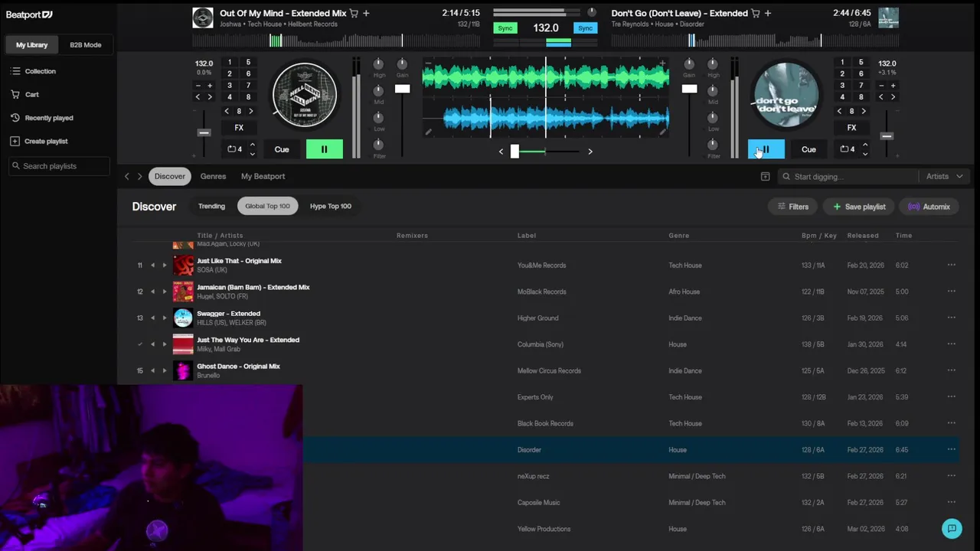
Task: Toggle Sync on the right deck (blue)
Action: pos(586,28)
